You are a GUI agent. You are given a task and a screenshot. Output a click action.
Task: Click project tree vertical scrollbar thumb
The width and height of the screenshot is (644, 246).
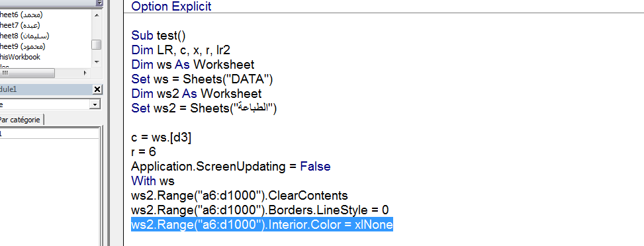click(97, 44)
